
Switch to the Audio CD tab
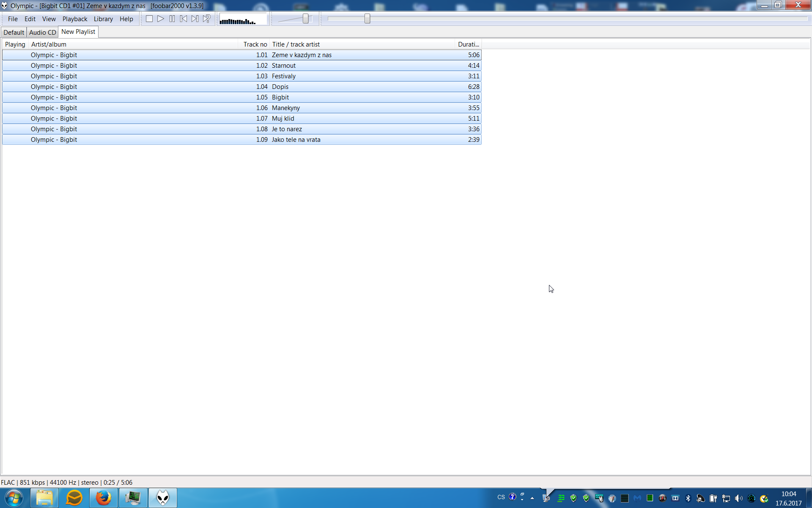pos(42,32)
